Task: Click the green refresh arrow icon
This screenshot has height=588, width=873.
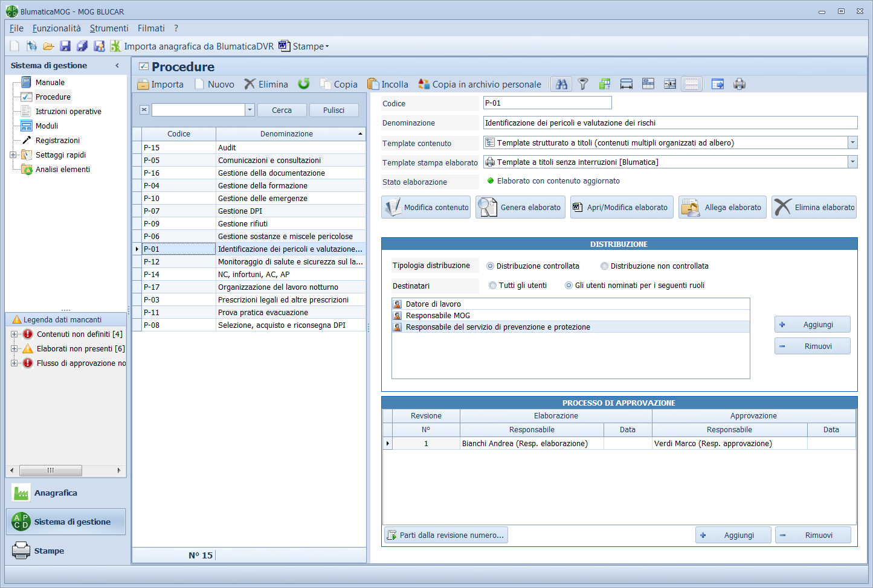Action: 304,84
